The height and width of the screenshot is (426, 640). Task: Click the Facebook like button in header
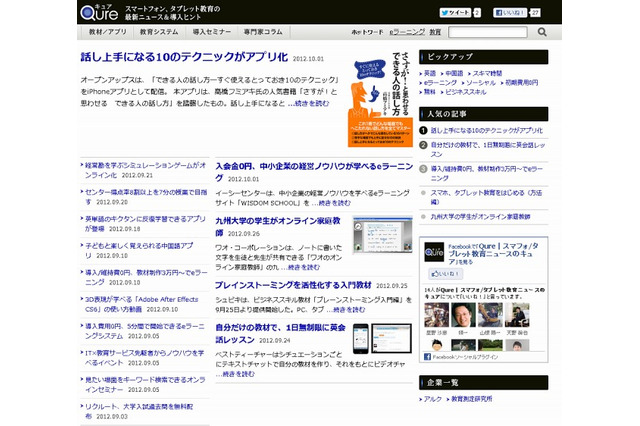pyautogui.click(x=509, y=13)
